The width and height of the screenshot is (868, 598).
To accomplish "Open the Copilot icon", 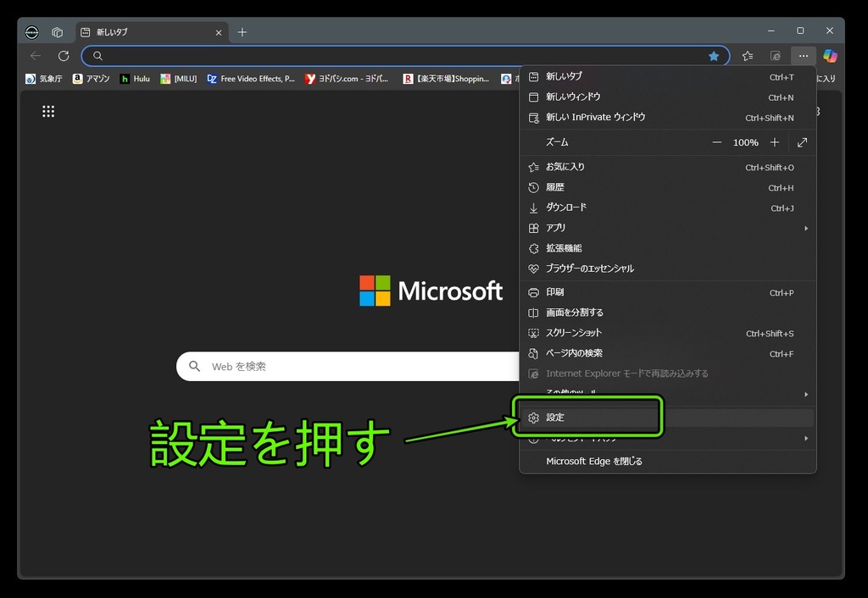I will (x=830, y=56).
